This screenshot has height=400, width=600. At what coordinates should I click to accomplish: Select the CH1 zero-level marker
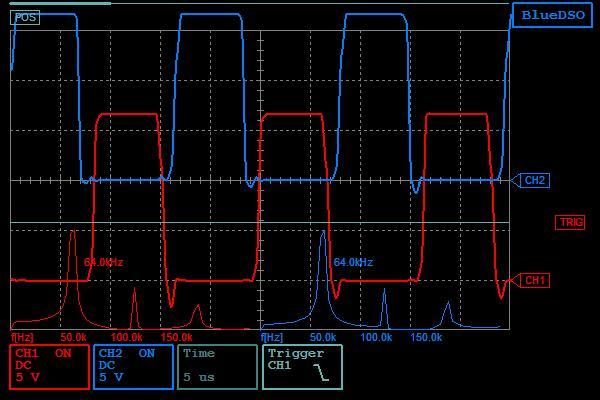click(531, 281)
